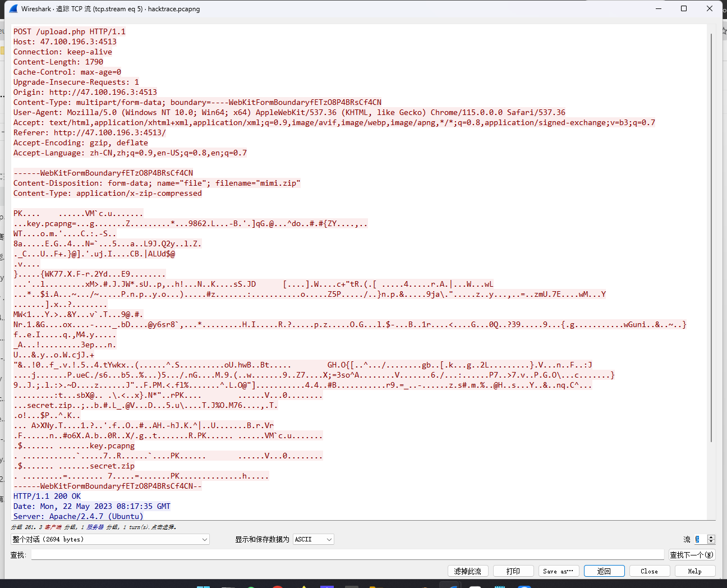Click the line starting "...secret.zip"
Screen dimensions: 727x588
point(146,405)
